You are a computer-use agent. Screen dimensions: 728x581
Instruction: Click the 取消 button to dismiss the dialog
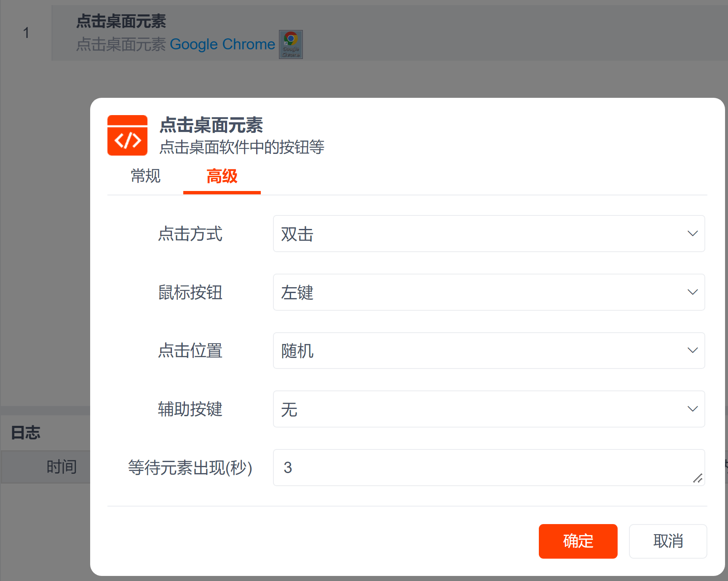point(668,541)
